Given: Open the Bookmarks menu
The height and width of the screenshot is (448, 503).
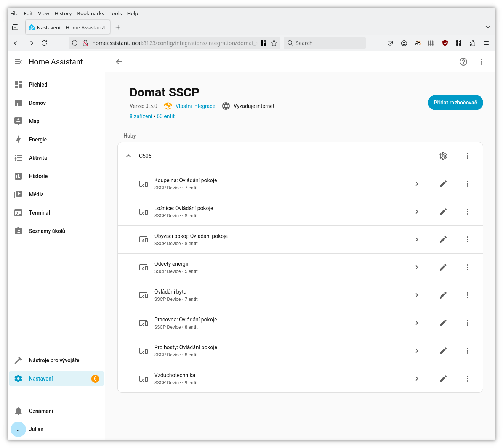Looking at the screenshot, I should pyautogui.click(x=90, y=13).
